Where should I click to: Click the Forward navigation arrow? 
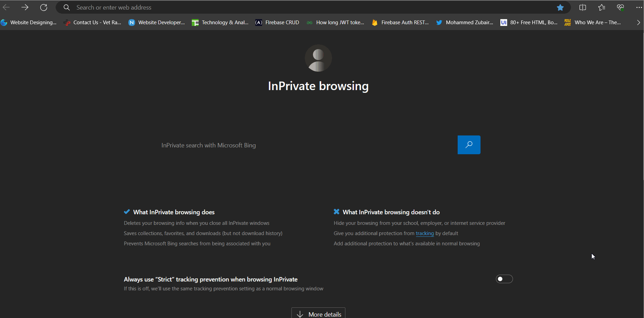[x=25, y=7]
